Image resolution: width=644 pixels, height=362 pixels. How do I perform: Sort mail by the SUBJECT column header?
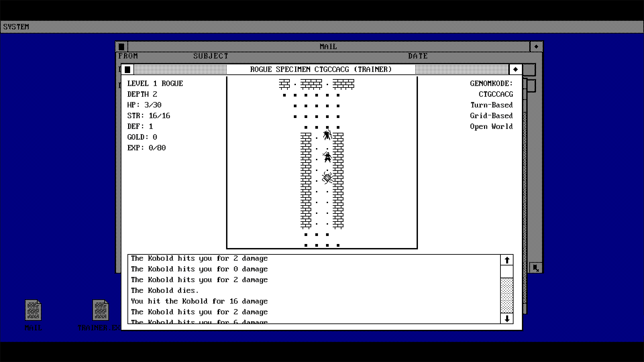(211, 56)
